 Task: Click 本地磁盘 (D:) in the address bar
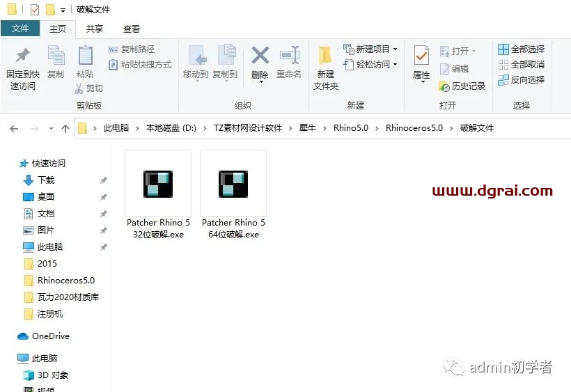[x=171, y=128]
